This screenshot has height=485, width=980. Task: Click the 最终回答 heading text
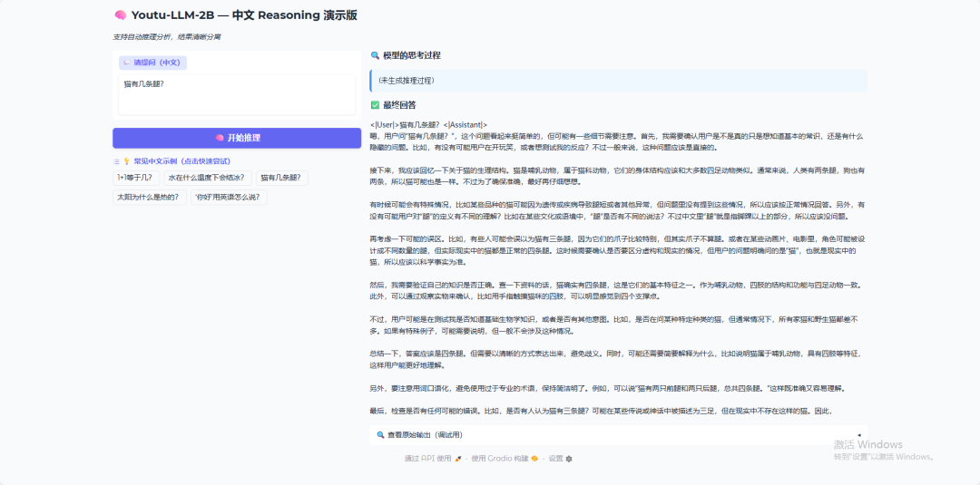(399, 105)
